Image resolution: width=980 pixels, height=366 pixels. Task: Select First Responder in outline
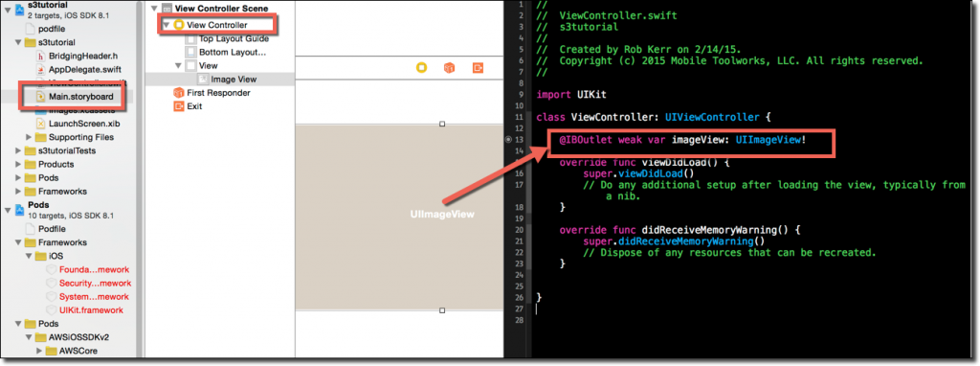(219, 93)
